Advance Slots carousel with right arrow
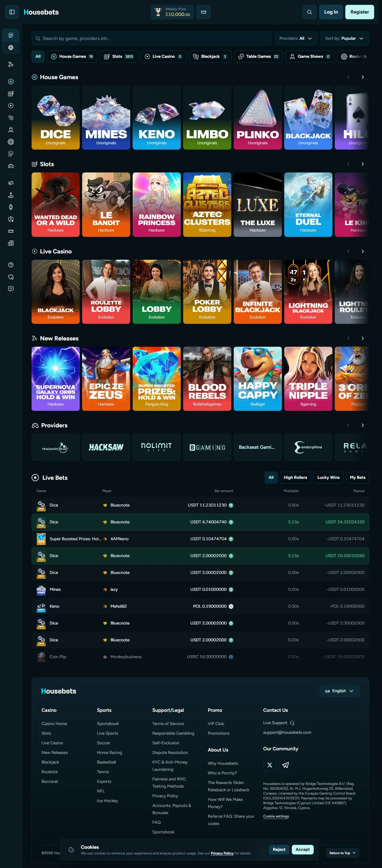The width and height of the screenshot is (382, 868). (x=362, y=164)
